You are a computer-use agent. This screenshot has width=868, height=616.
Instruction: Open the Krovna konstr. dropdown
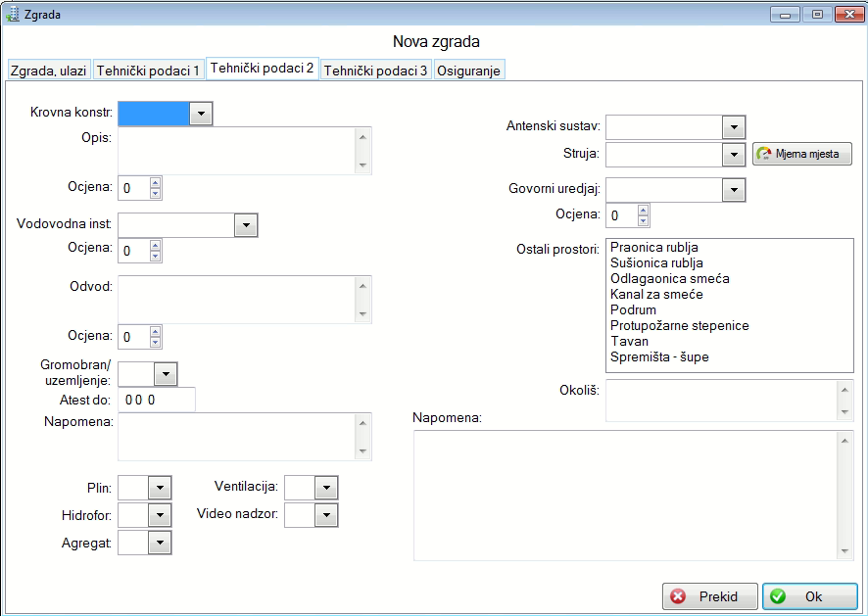(x=200, y=114)
